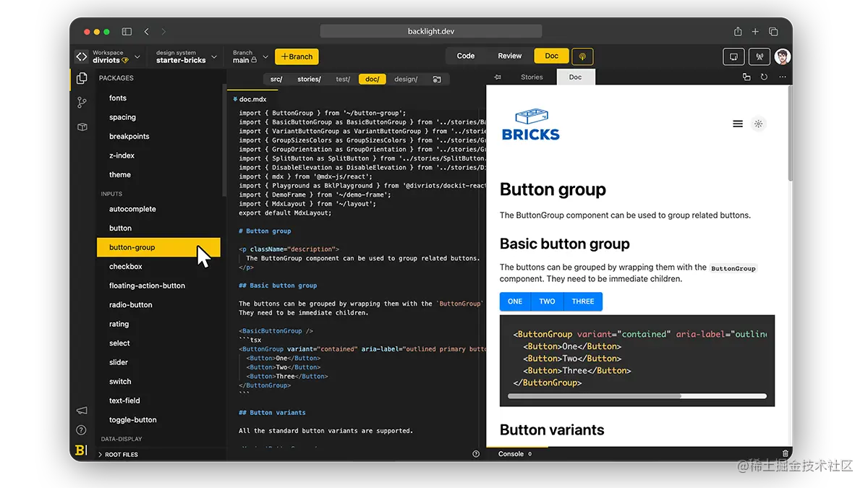Switch to the Code view tab
This screenshot has height=488, width=868.
pos(466,56)
